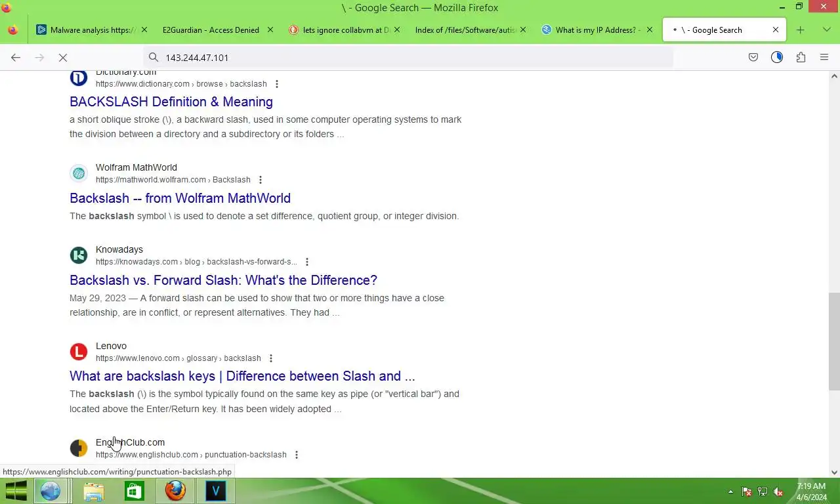Screen dimensions: 840x504
Task: List all tabs dropdown arrow
Action: [x=826, y=30]
